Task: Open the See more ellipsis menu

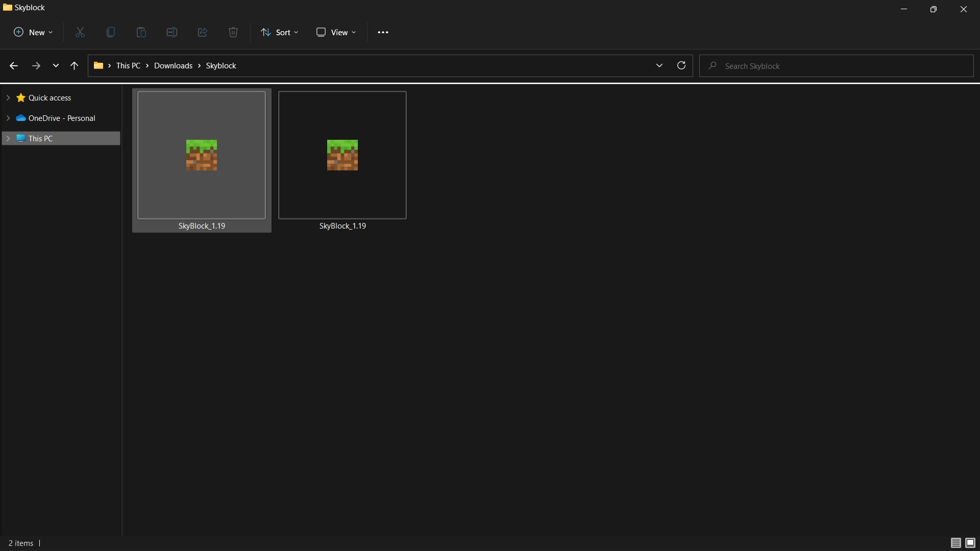Action: (383, 32)
